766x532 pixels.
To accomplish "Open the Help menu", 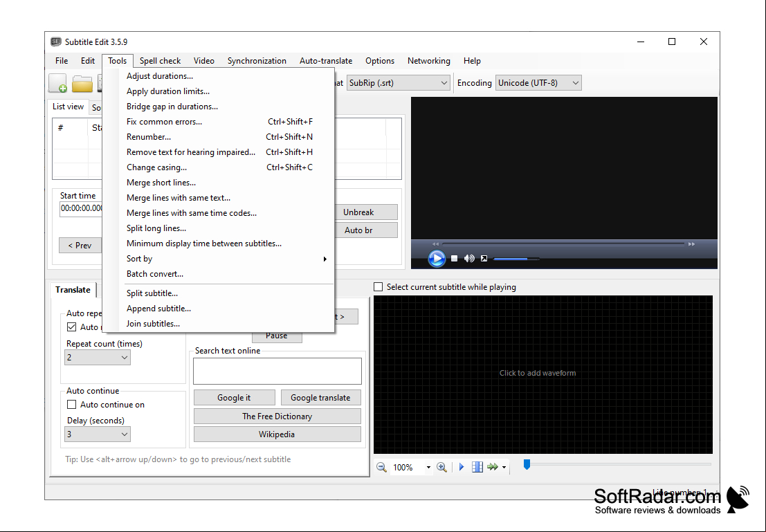I will coord(472,61).
